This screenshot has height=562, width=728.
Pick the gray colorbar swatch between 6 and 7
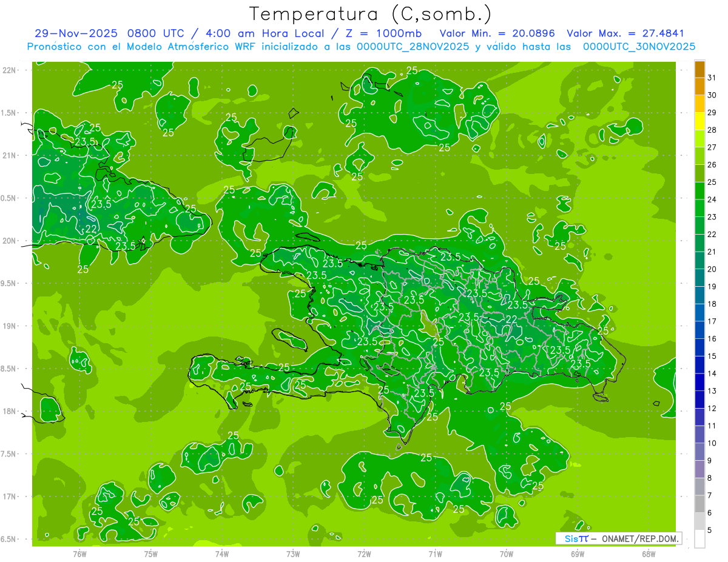pyautogui.click(x=699, y=504)
